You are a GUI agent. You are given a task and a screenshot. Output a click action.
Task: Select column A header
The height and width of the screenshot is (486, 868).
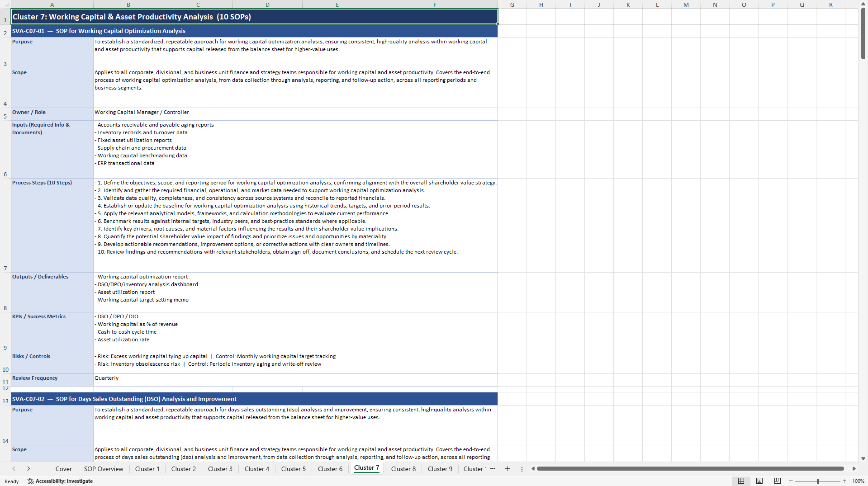[x=52, y=5]
